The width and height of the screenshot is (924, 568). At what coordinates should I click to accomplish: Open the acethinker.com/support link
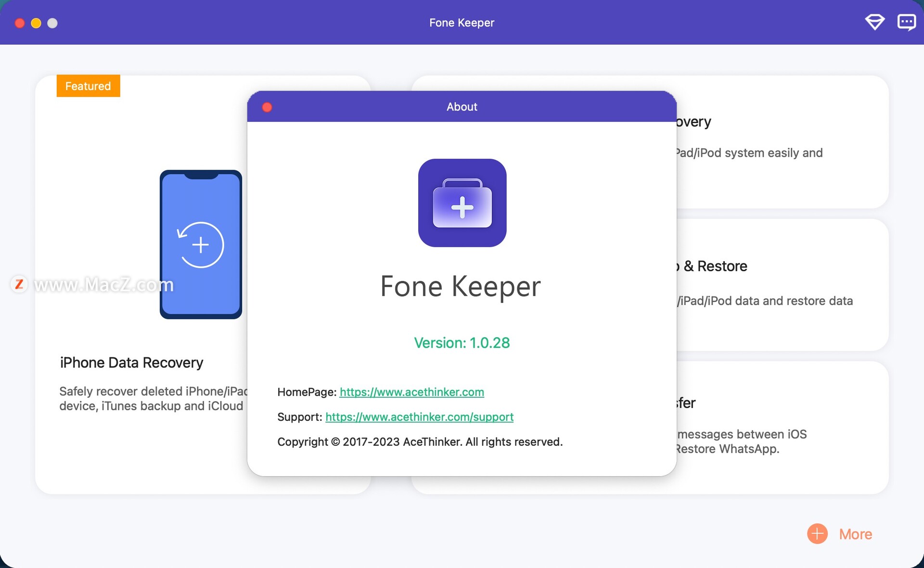419,417
